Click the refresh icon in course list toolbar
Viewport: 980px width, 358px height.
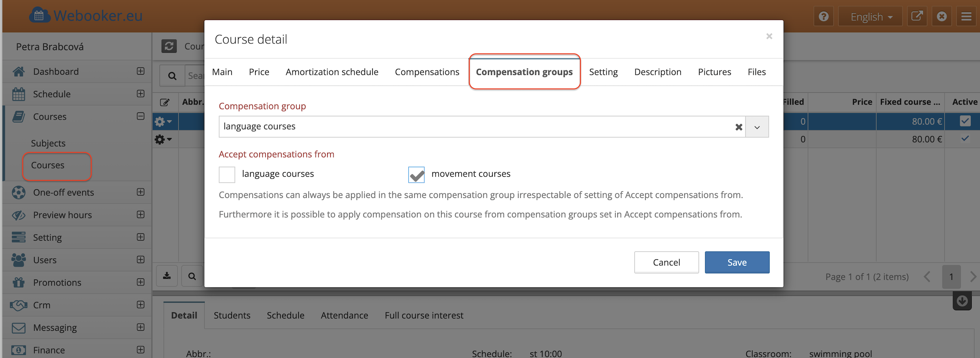pyautogui.click(x=169, y=46)
